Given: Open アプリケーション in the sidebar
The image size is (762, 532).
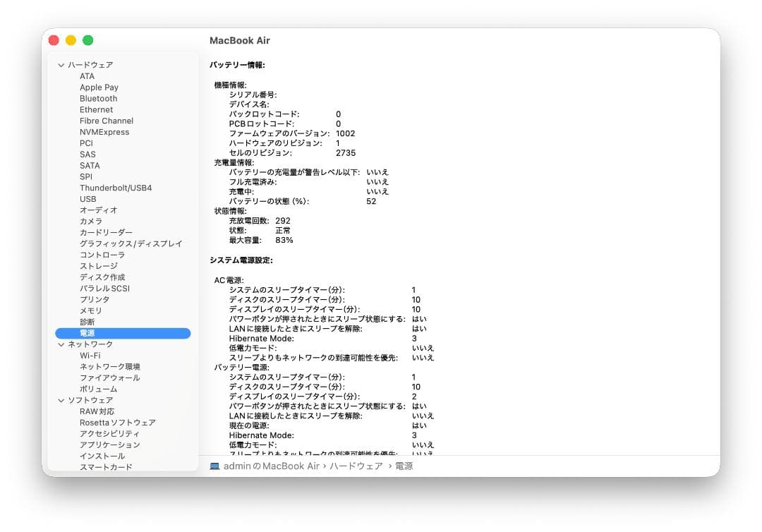Looking at the screenshot, I should 110,445.
